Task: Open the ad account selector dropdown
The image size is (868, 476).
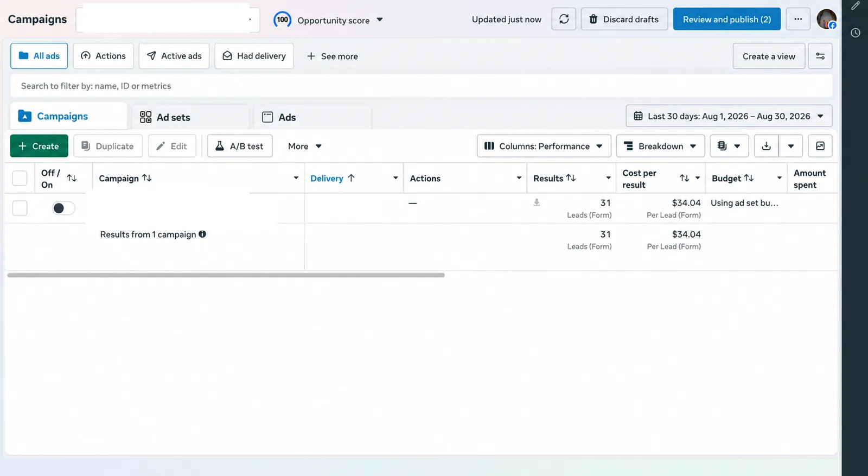Action: click(168, 20)
